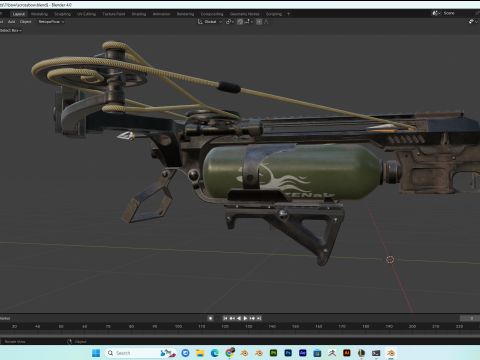Click frame 100 on the timeline ruler

(178, 326)
